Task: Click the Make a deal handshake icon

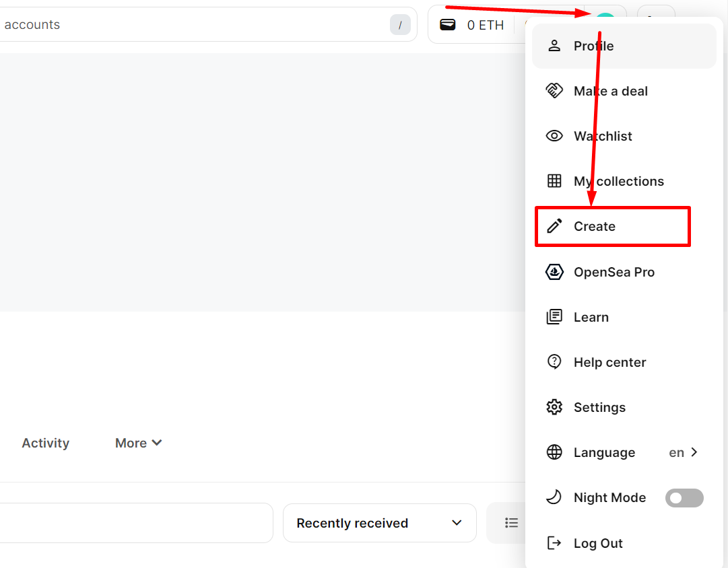Action: [554, 91]
